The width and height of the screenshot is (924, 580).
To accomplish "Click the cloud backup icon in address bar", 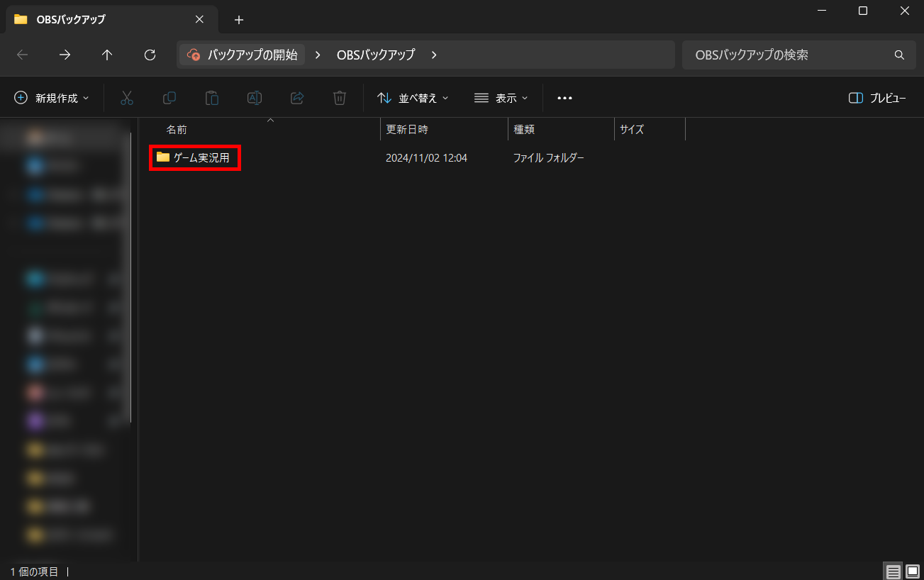I will 193,55.
